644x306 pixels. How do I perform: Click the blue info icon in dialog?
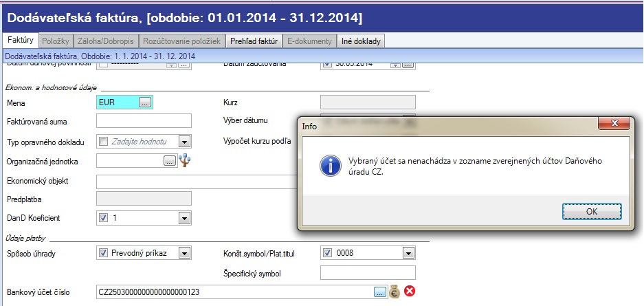(x=331, y=166)
